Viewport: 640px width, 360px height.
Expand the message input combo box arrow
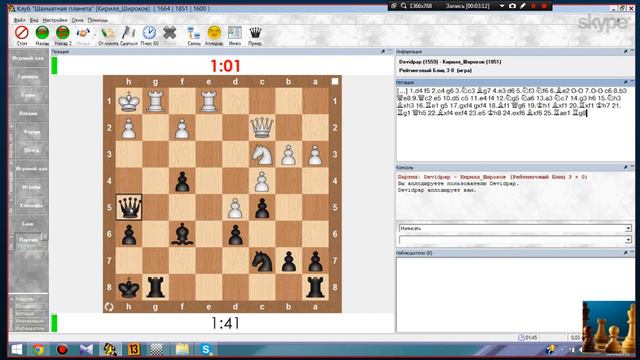click(628, 240)
